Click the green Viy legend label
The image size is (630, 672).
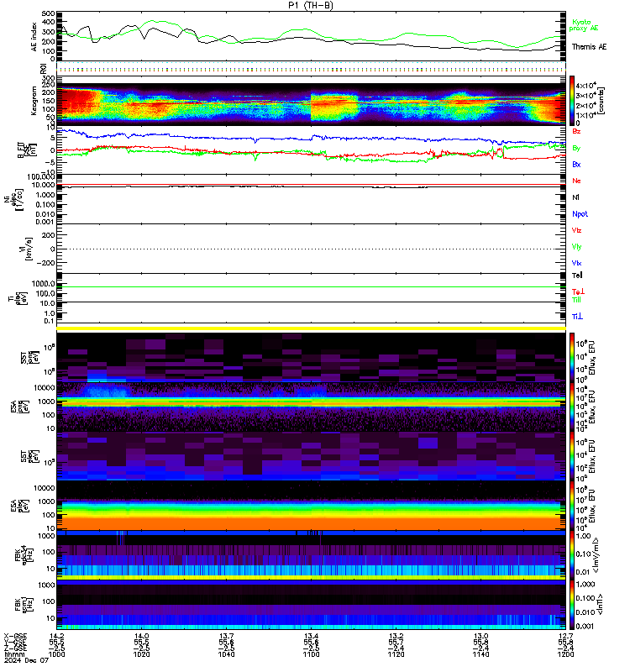pyautogui.click(x=576, y=247)
